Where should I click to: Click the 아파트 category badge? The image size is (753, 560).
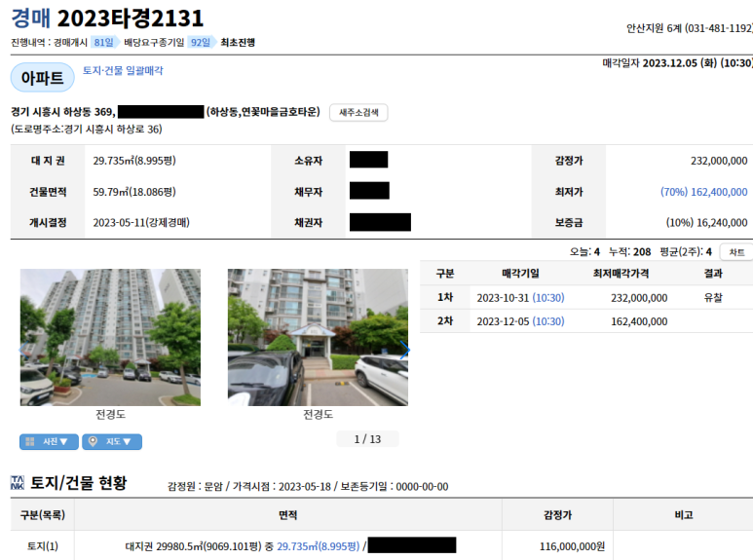pyautogui.click(x=42, y=77)
